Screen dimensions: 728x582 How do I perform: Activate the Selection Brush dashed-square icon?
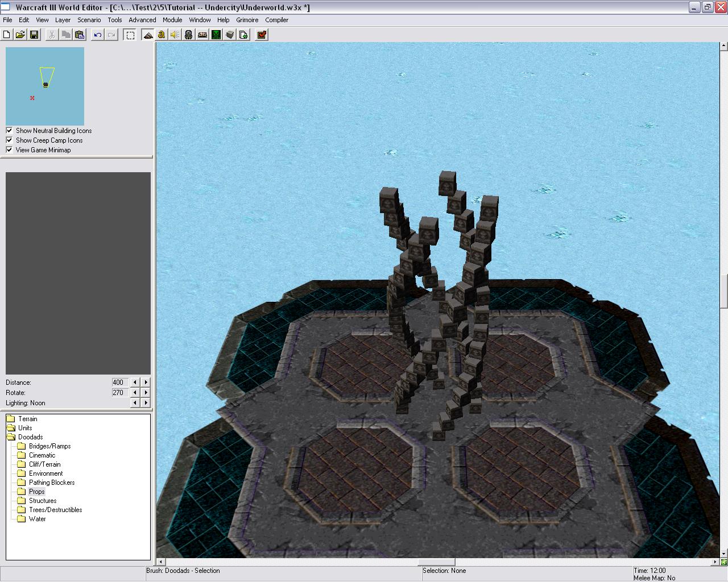[130, 35]
